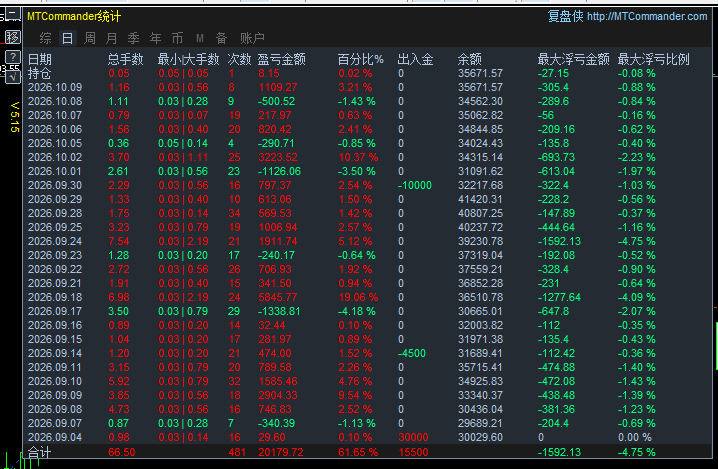Click the 481 total trade count
The height and width of the screenshot is (469, 718).
pos(237,452)
